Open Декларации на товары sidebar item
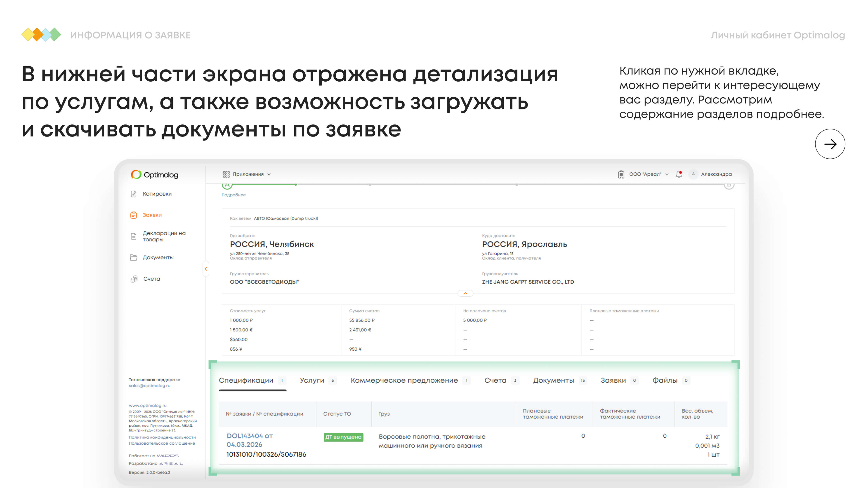 tap(164, 236)
